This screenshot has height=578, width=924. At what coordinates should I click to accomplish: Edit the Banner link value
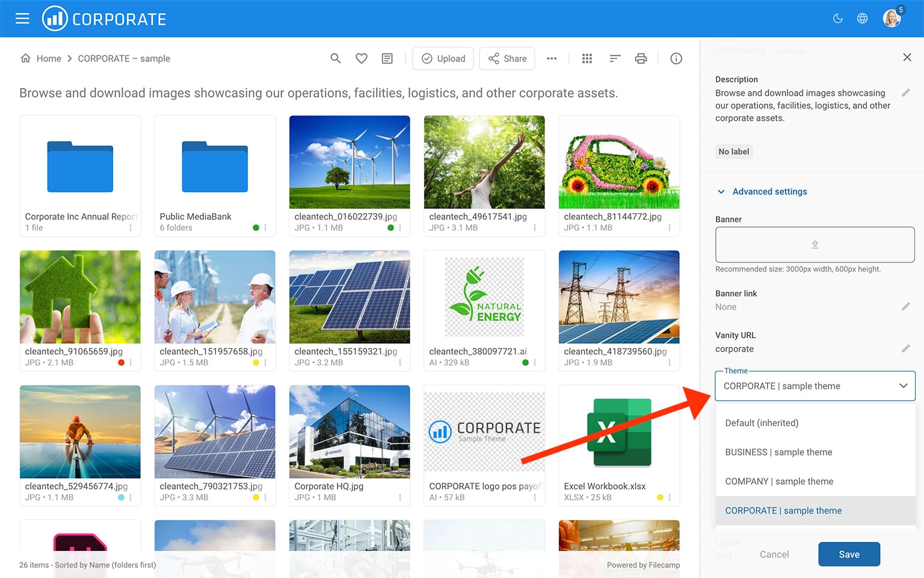906,306
